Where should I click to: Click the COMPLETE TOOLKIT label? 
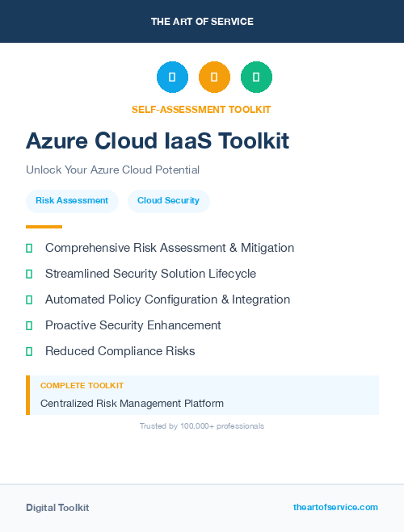(82, 386)
